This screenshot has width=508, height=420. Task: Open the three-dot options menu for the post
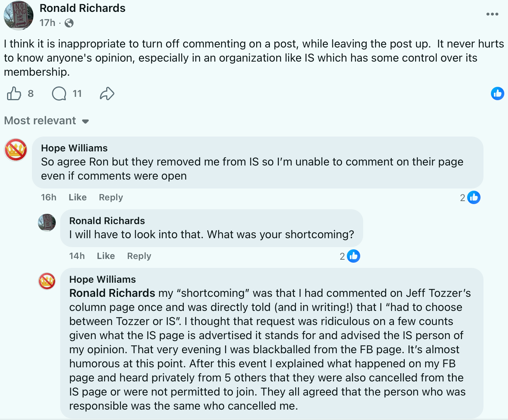[x=492, y=14]
